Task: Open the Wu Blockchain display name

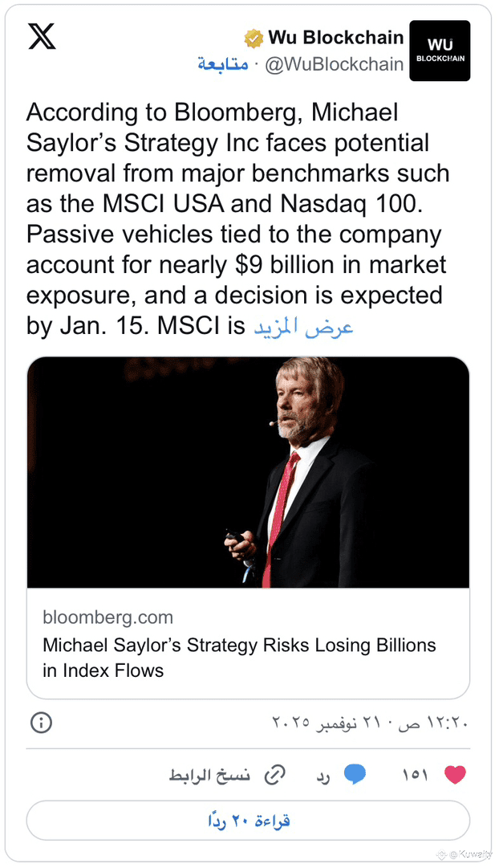Action: tap(335, 38)
